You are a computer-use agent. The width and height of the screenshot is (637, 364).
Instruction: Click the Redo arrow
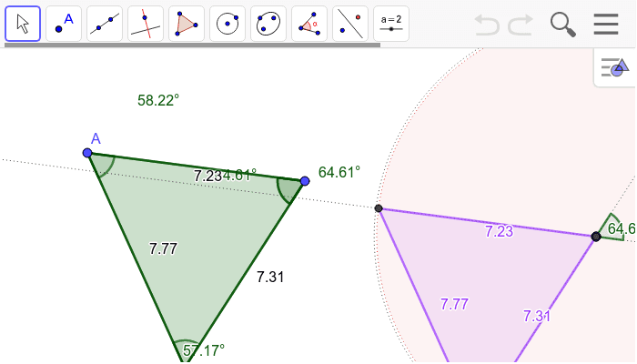click(x=521, y=25)
